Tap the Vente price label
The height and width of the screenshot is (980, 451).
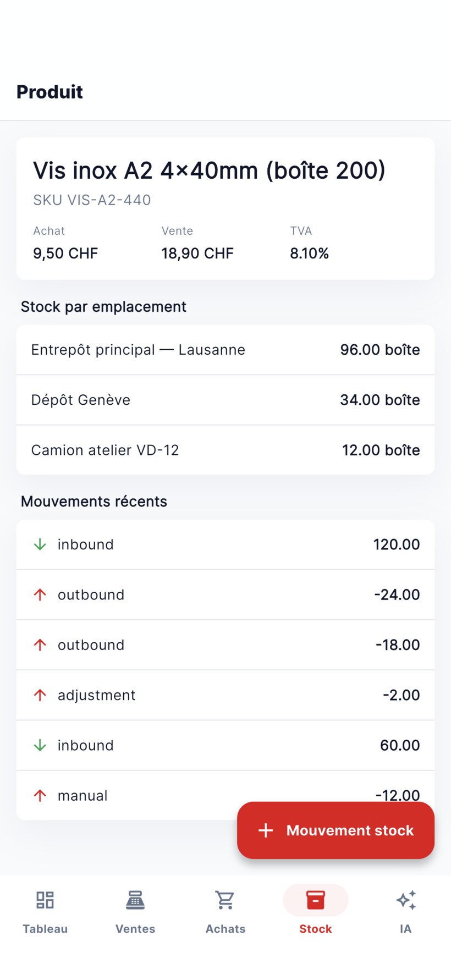pos(177,231)
